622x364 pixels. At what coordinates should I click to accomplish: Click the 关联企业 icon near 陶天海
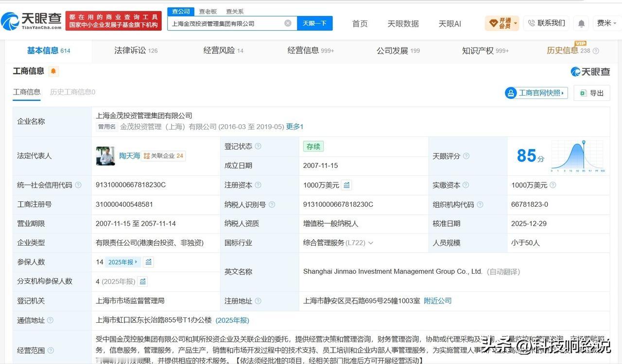[147, 156]
